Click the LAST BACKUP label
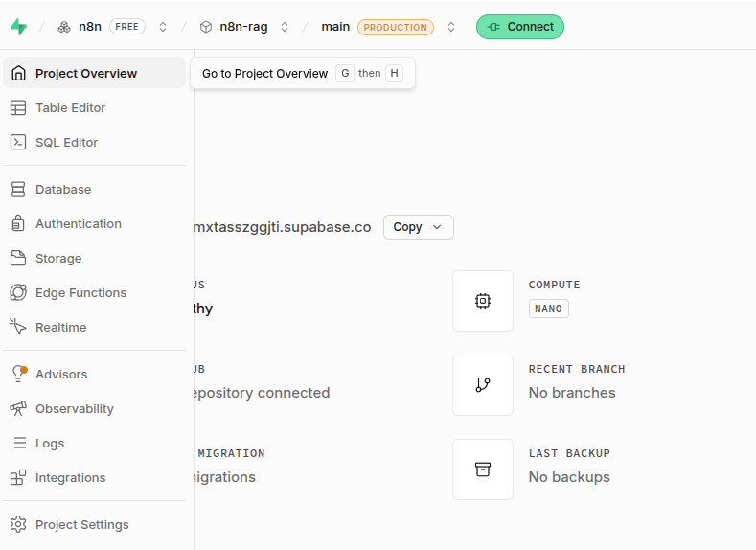This screenshot has width=756, height=550. coord(569,453)
